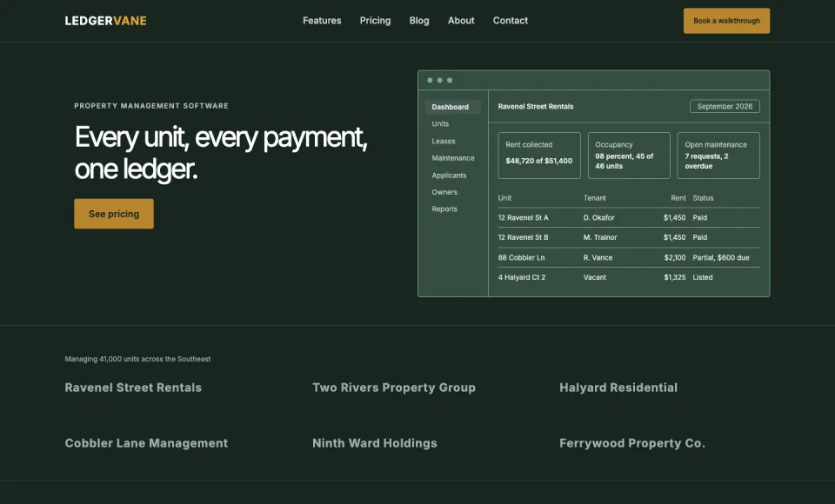Click the LEDGERVANE logo

point(105,21)
